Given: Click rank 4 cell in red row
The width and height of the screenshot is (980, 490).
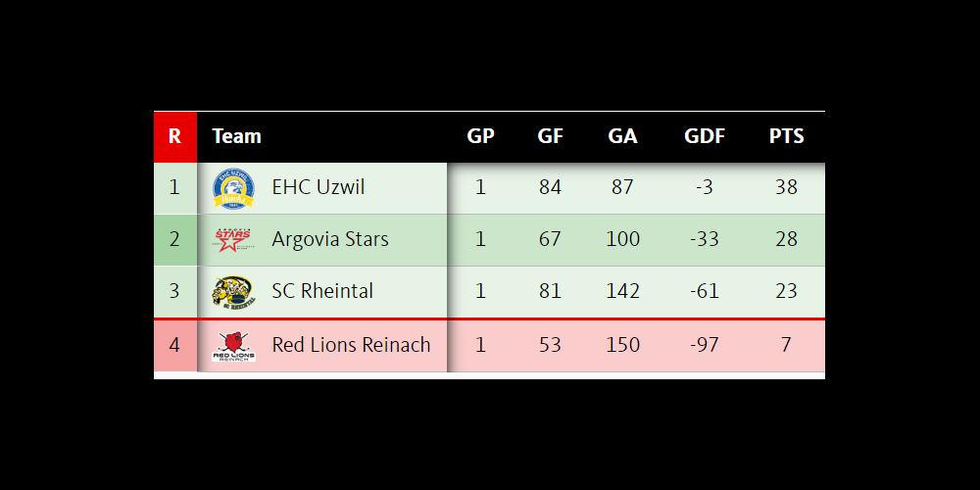Looking at the screenshot, I should coord(174,345).
